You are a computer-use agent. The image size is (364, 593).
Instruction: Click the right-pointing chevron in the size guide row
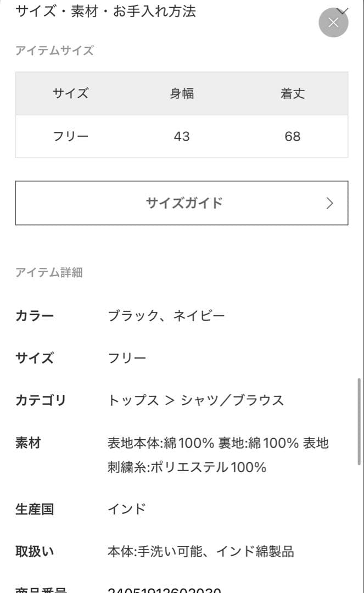pos(329,203)
